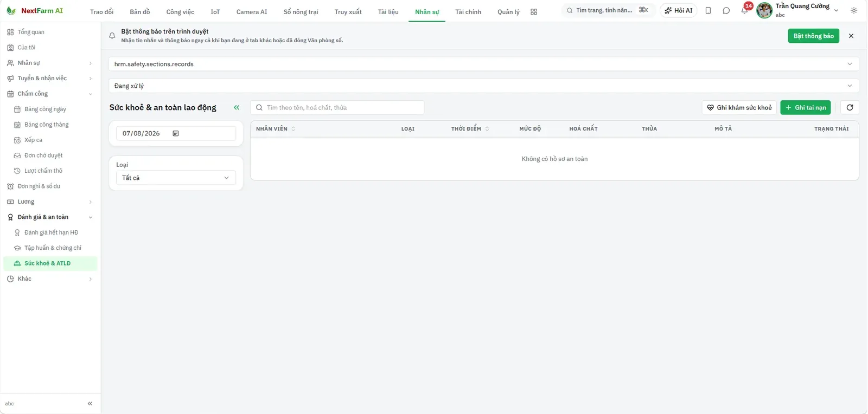Toggle light theme sun icon
The height and width of the screenshot is (414, 868).
click(854, 11)
